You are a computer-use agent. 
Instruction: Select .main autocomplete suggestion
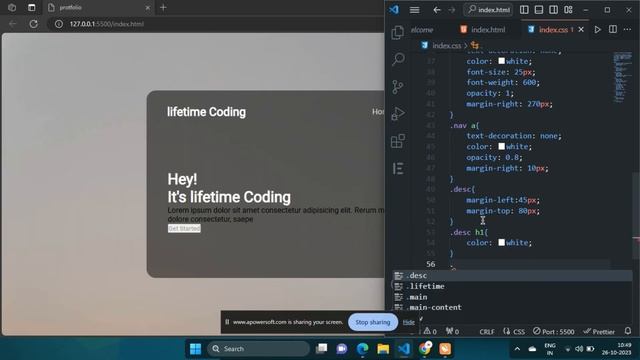click(x=513, y=297)
